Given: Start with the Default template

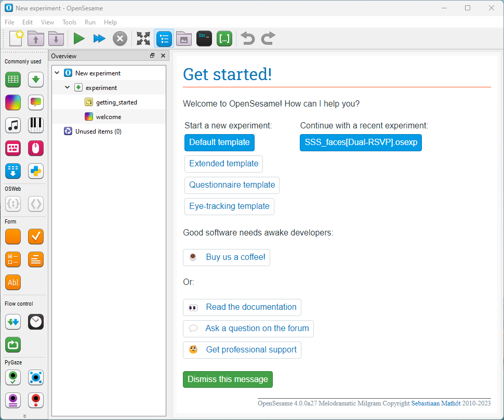Looking at the screenshot, I should click(x=219, y=142).
